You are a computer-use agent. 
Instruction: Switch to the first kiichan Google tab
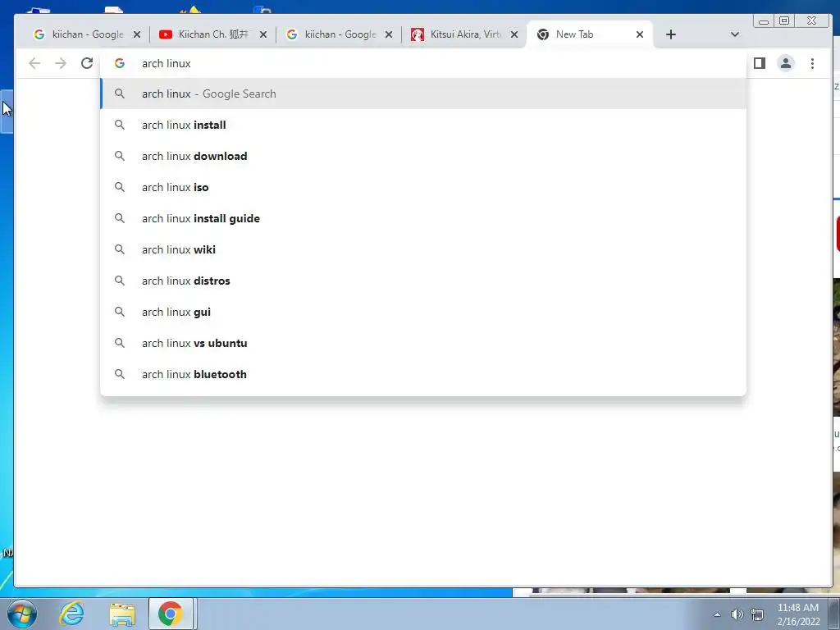point(87,34)
